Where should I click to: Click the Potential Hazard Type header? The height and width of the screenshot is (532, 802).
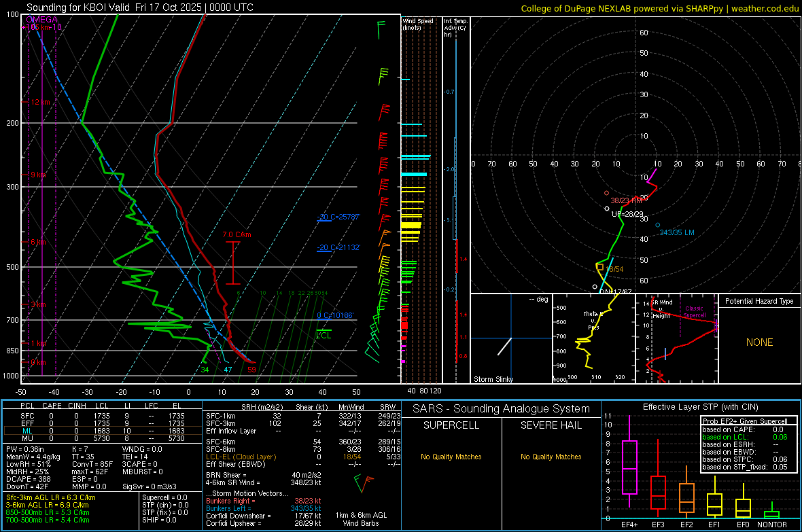pos(759,301)
